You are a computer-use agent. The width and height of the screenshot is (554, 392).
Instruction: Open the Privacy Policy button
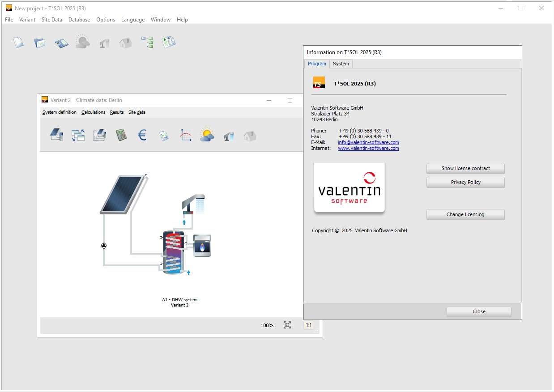(465, 182)
